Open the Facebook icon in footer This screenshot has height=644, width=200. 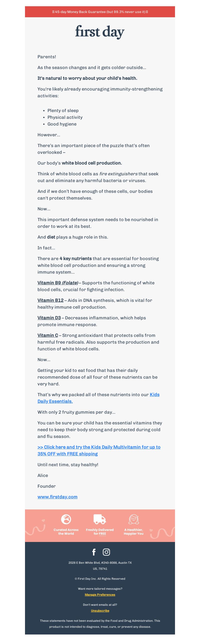pyautogui.click(x=94, y=552)
